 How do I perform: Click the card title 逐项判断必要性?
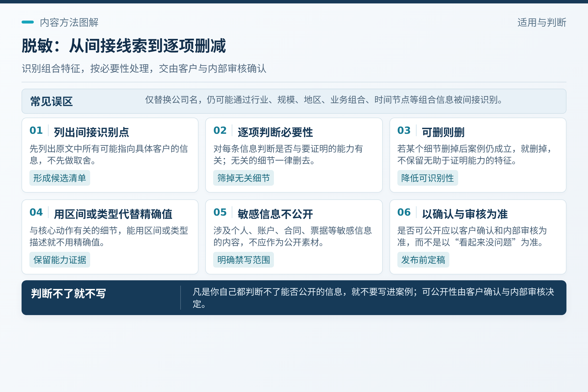pyautogui.click(x=275, y=132)
